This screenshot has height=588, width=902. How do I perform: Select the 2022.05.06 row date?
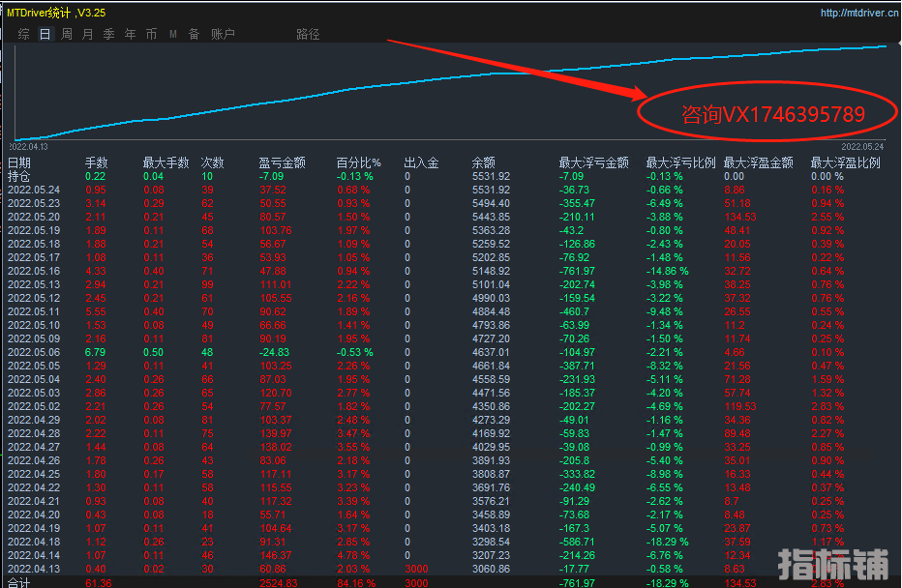click(x=33, y=353)
